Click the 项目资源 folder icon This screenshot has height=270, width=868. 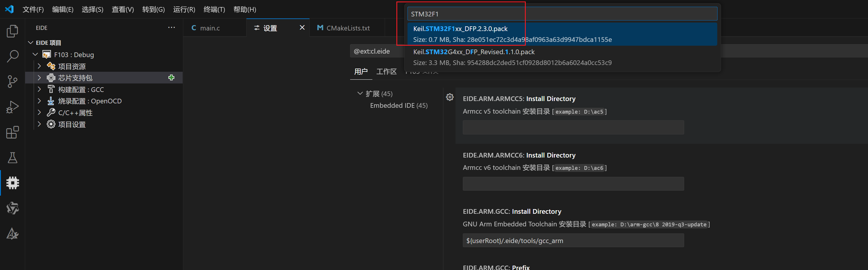click(51, 66)
